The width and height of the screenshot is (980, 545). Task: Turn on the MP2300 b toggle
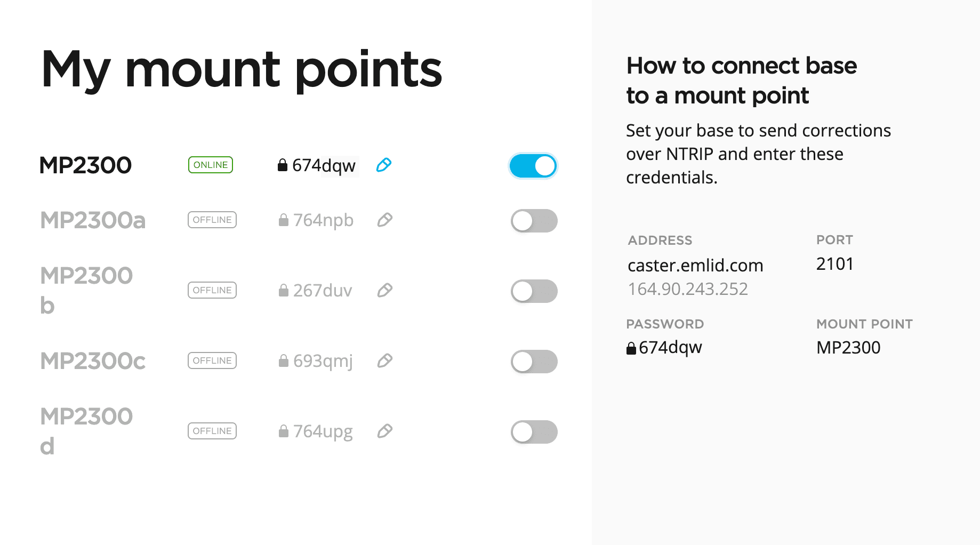tap(534, 291)
